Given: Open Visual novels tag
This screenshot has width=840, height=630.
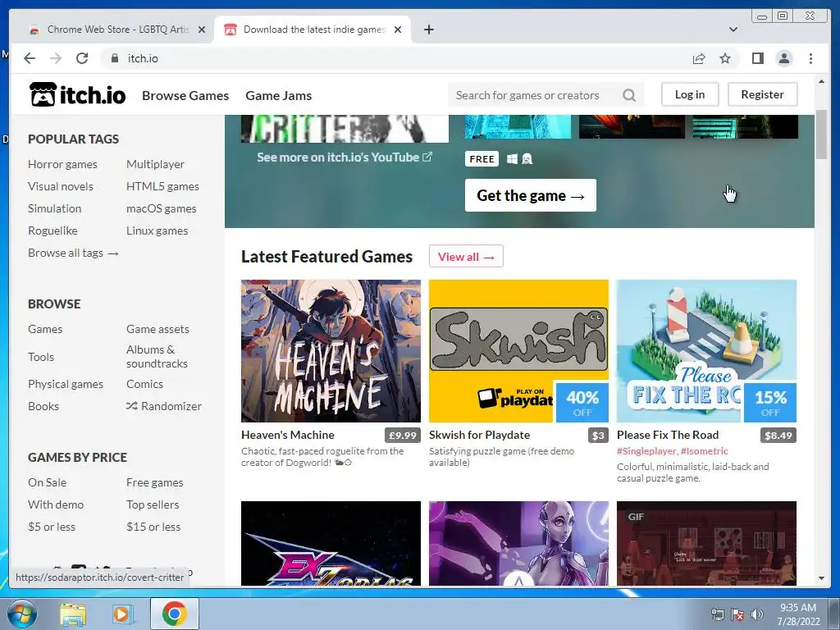Looking at the screenshot, I should (61, 186).
